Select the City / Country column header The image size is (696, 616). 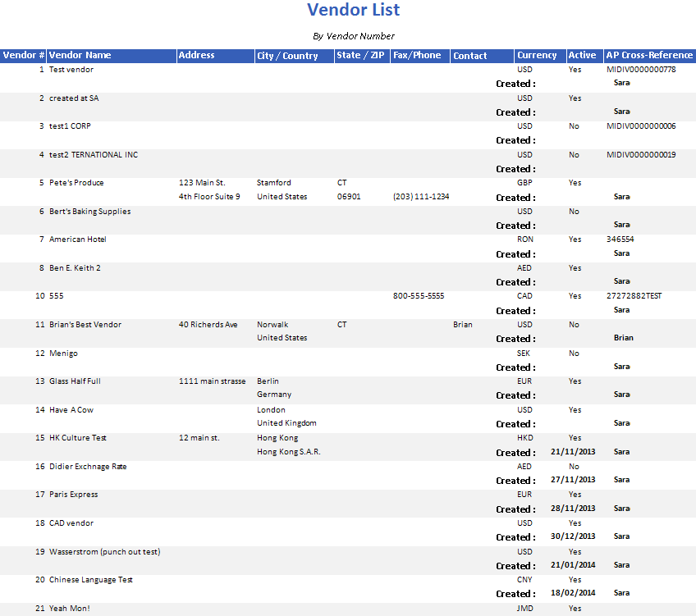287,56
